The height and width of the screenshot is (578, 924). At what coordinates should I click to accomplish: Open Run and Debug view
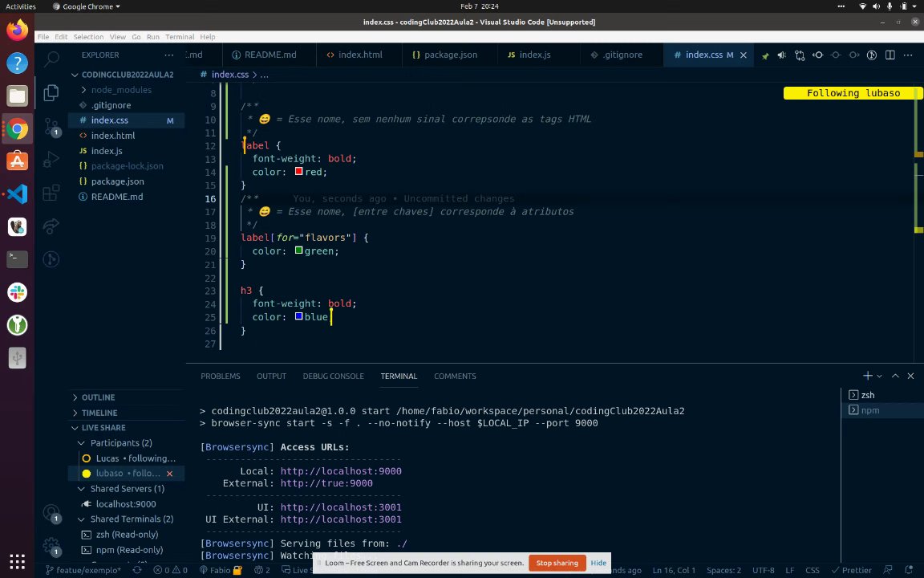click(x=51, y=159)
